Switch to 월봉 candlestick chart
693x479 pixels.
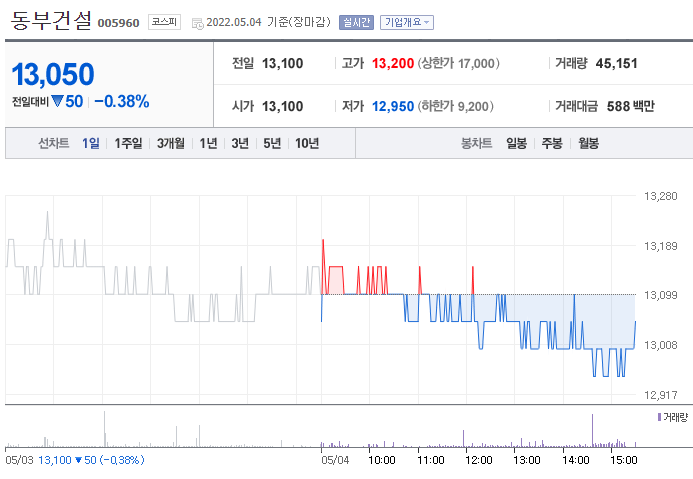589,143
